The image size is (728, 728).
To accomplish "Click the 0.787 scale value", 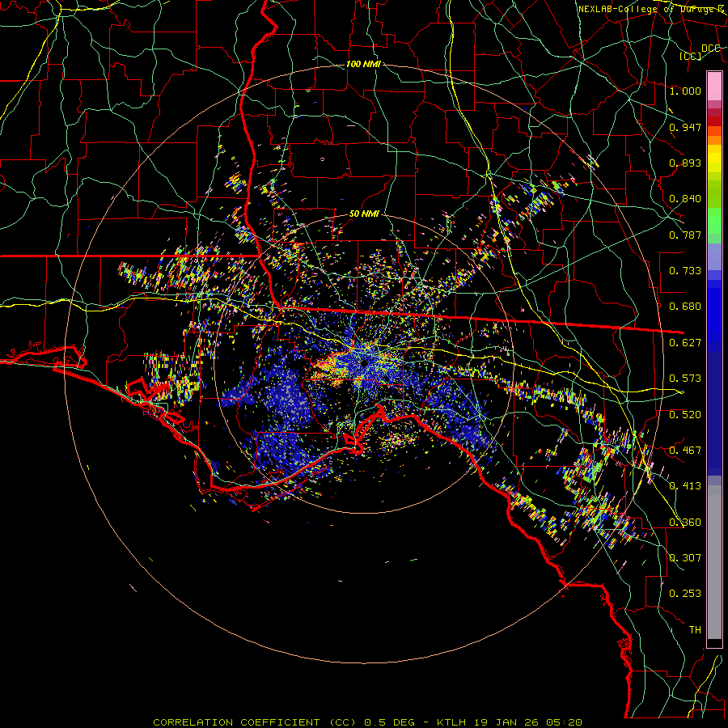I will click(685, 235).
